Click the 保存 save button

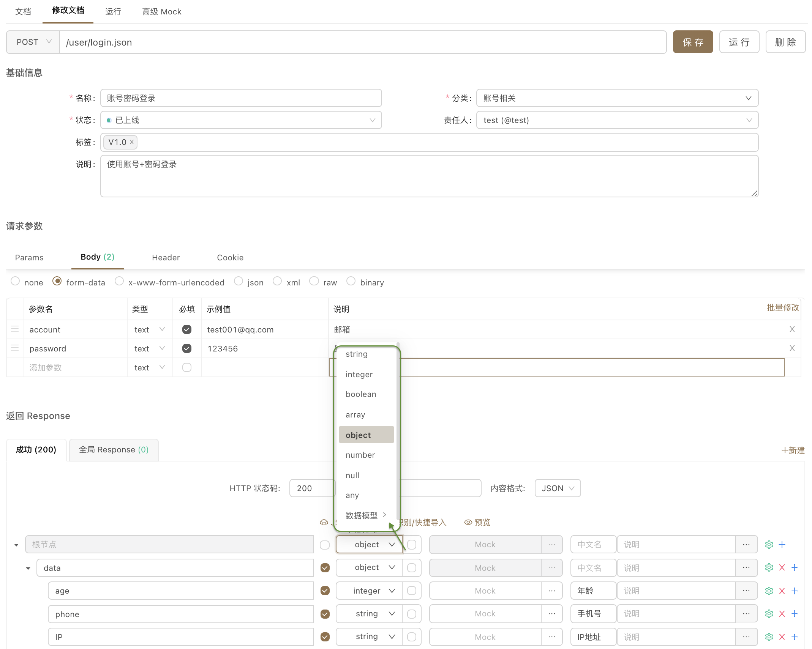click(x=693, y=42)
